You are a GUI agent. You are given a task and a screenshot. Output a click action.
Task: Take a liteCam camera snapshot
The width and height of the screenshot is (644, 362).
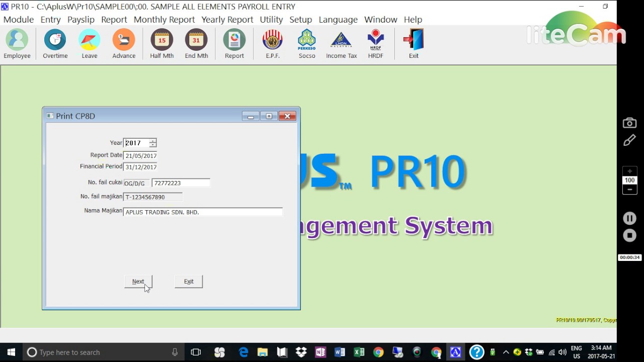pyautogui.click(x=629, y=123)
